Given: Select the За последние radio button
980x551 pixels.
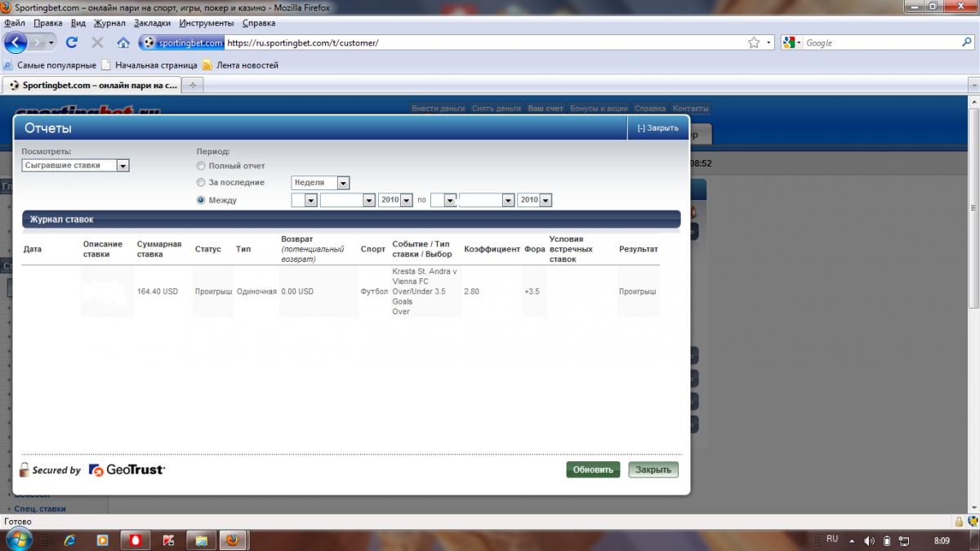Looking at the screenshot, I should [201, 182].
